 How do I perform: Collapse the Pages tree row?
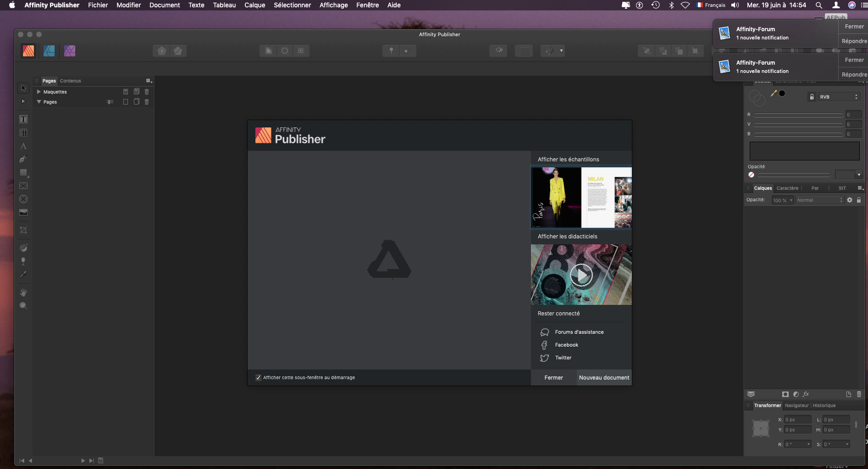39,102
